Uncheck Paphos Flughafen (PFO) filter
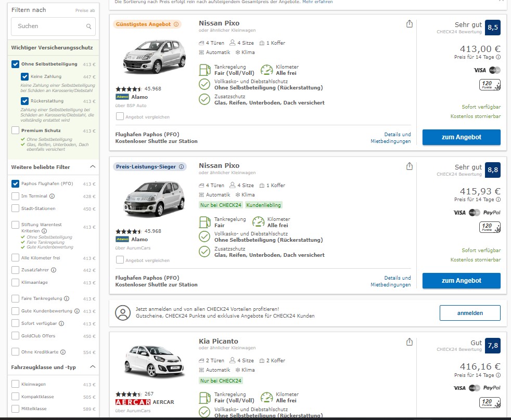 click(15, 183)
